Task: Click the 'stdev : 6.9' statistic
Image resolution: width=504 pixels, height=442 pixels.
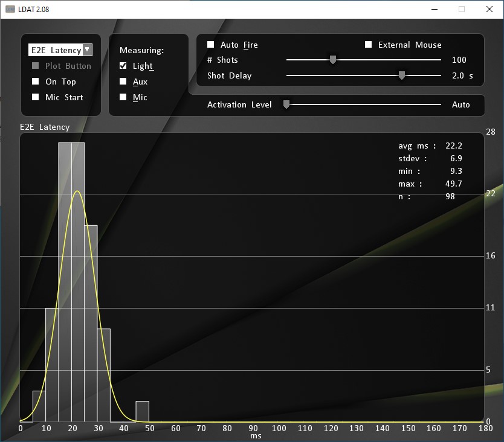Action: (x=430, y=158)
